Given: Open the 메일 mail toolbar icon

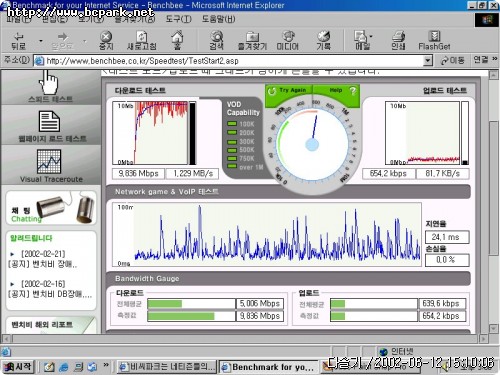Looking at the screenshot, I should [x=361, y=41].
